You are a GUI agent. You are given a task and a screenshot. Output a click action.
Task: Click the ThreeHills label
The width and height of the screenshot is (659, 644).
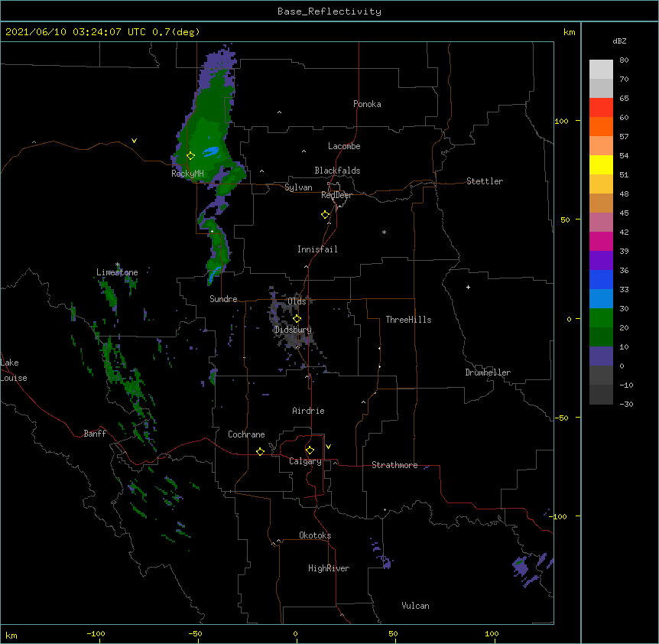[x=408, y=320]
